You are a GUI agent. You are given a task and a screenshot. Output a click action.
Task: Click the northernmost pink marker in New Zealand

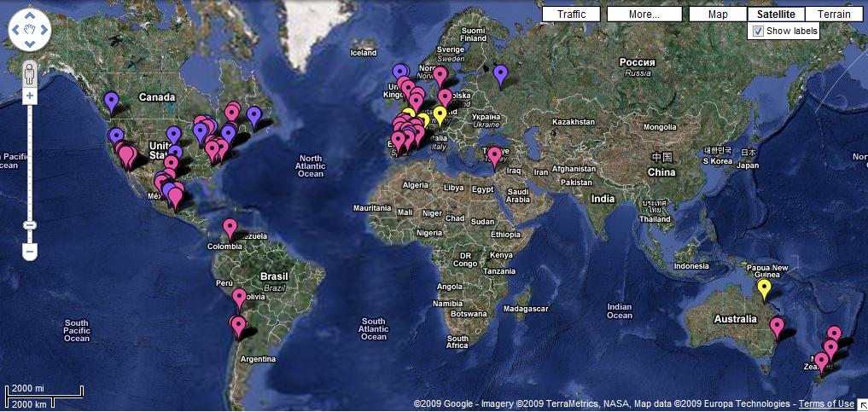pyautogui.click(x=834, y=334)
